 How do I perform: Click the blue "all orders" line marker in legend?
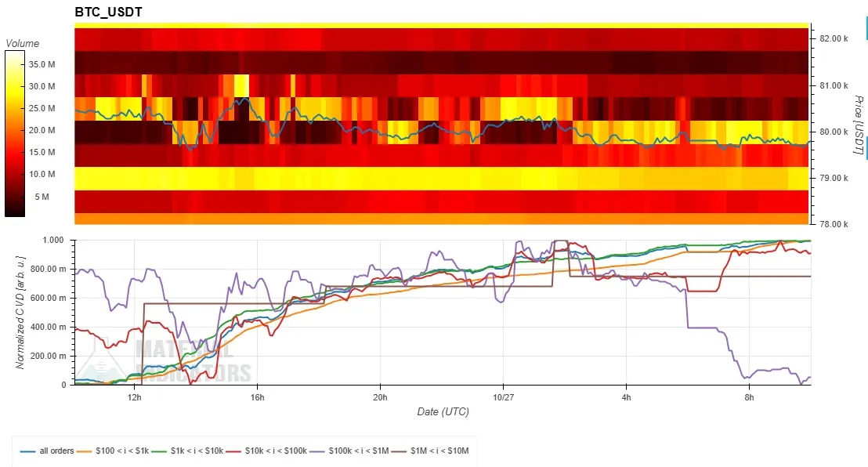coord(28,451)
